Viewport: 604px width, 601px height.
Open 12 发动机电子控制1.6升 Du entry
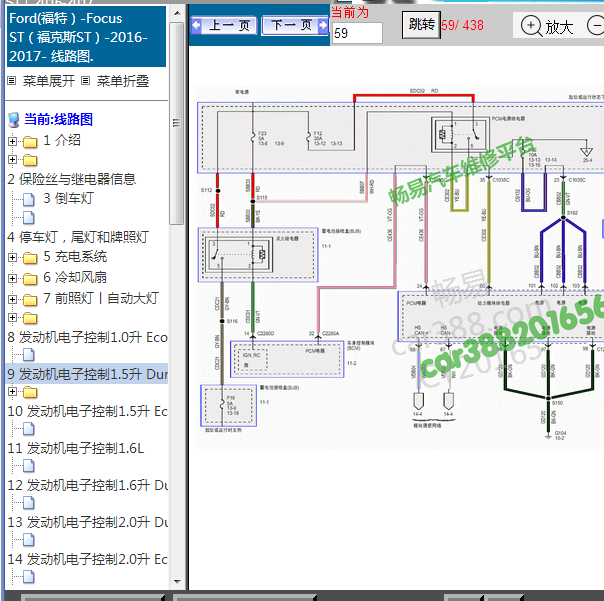tap(87, 485)
